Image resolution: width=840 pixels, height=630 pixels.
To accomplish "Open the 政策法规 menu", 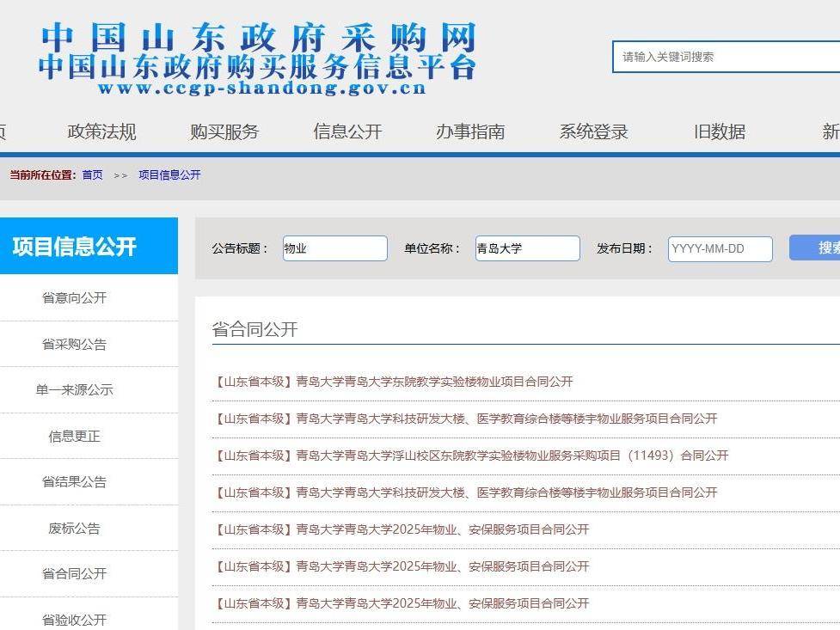I will [x=101, y=132].
